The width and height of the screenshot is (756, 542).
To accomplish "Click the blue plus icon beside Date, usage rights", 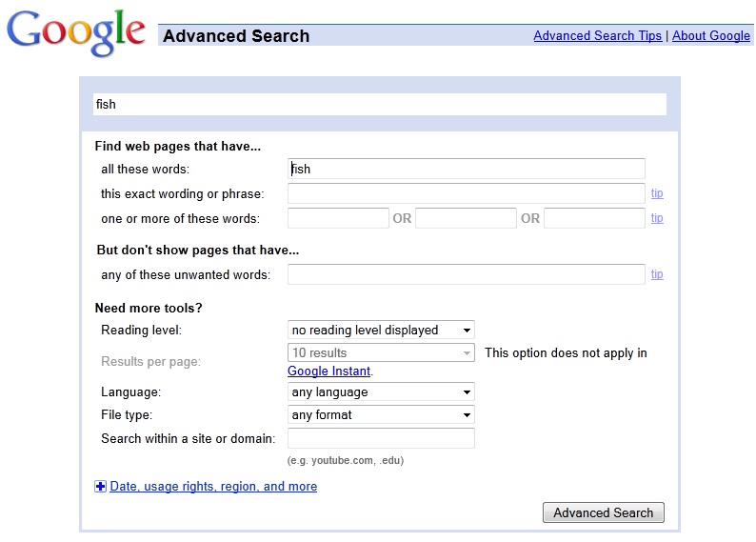I will (x=100, y=487).
